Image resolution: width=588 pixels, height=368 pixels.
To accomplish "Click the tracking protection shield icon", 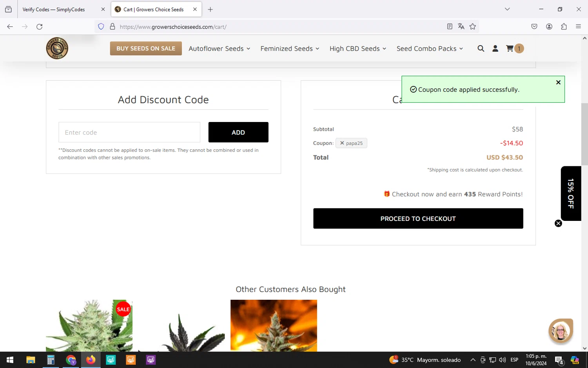I will pos(101,27).
